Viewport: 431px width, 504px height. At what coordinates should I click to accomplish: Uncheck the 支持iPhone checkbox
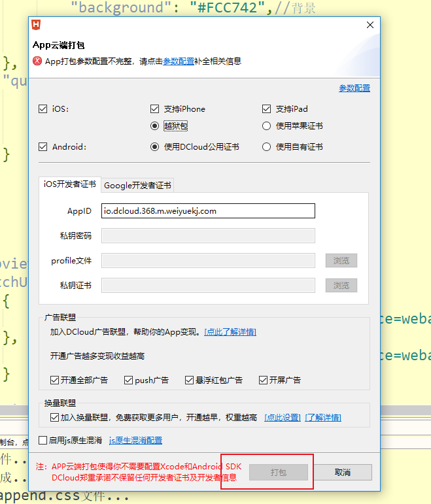155,109
